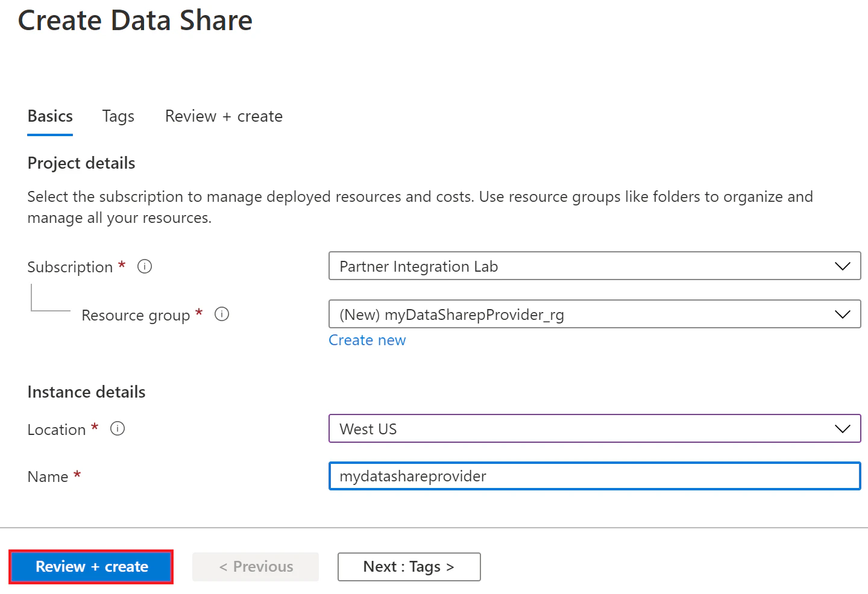Click the Name field containing mydatashareprovider
Screen dimensions: 868x594
pyautogui.click(x=594, y=477)
